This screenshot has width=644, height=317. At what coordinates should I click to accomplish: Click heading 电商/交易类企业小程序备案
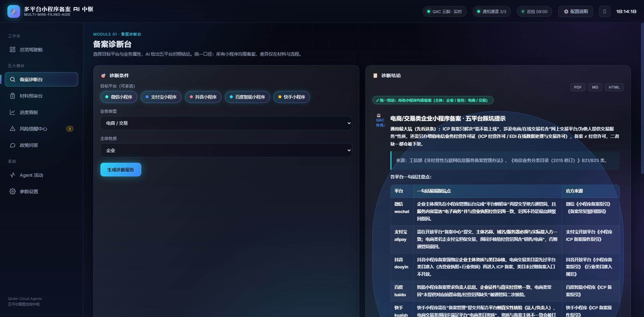tap(448, 118)
